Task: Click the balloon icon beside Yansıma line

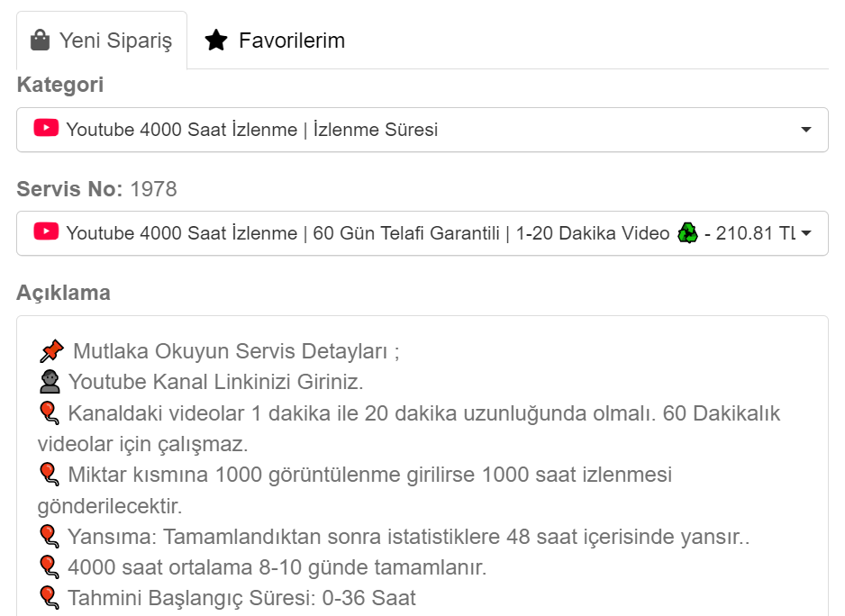Action: [x=49, y=536]
